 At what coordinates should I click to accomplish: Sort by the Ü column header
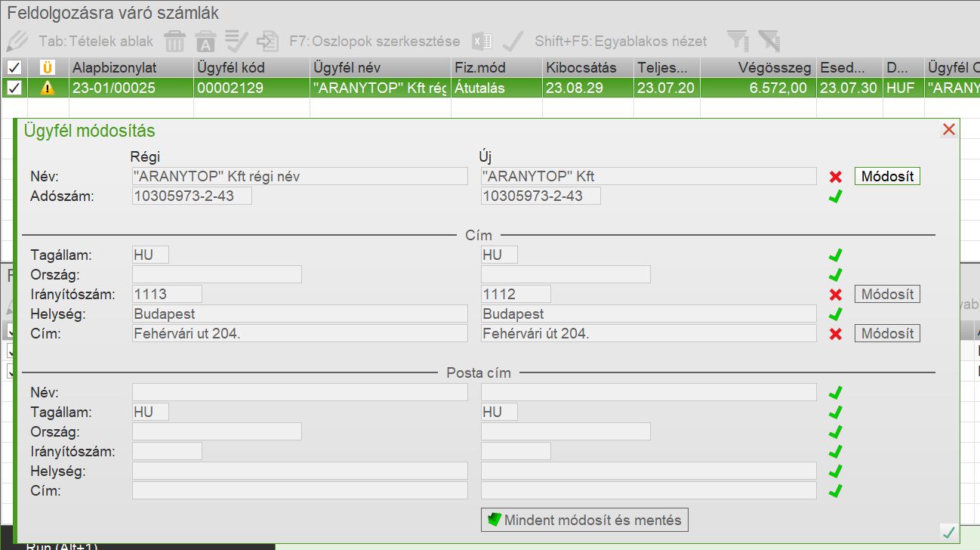tap(48, 67)
